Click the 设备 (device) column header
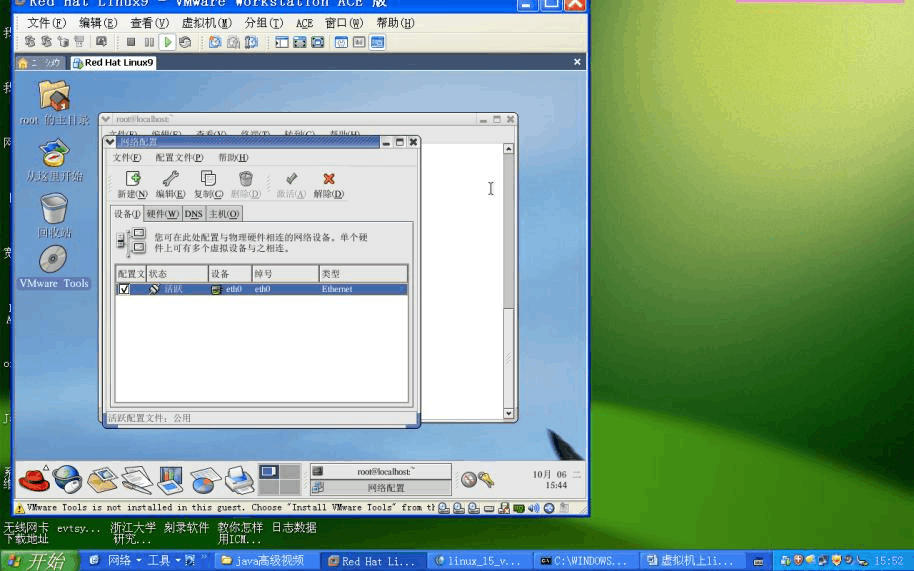914x571 pixels. pos(230,274)
